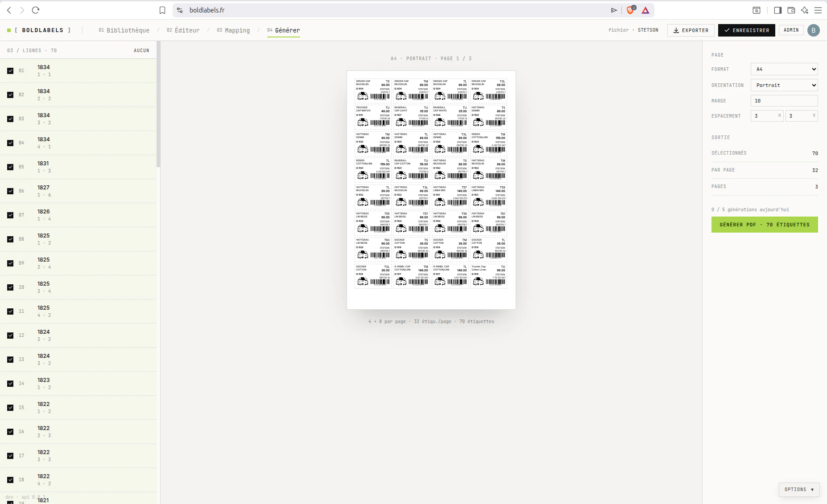Uncheck row 01 checkbox for 1834
This screenshot has width=827, height=504.
point(10,71)
